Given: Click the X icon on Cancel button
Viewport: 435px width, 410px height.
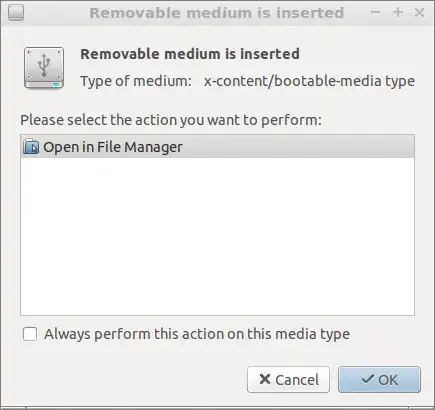Looking at the screenshot, I should (265, 379).
